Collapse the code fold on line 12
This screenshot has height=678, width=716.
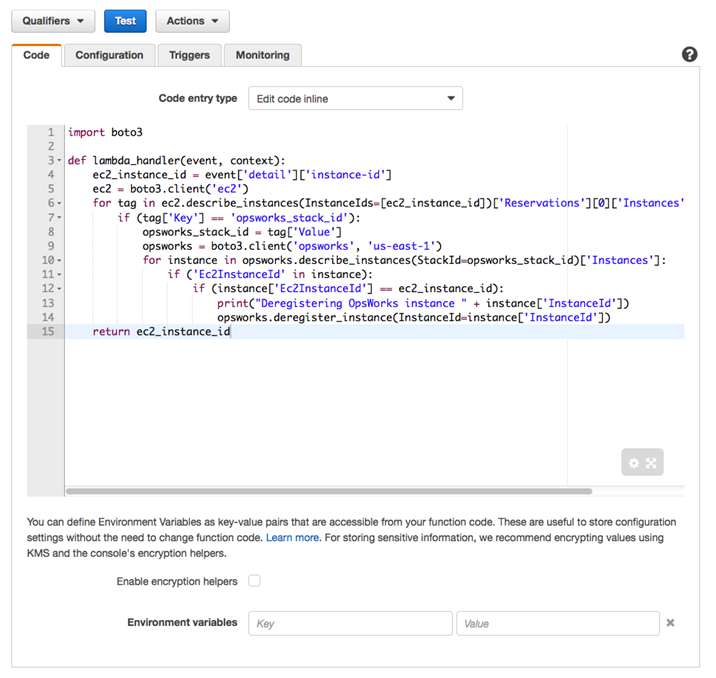tap(59, 289)
